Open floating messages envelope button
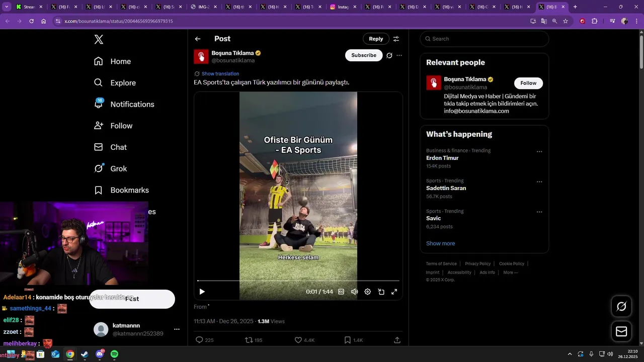 coord(621,331)
